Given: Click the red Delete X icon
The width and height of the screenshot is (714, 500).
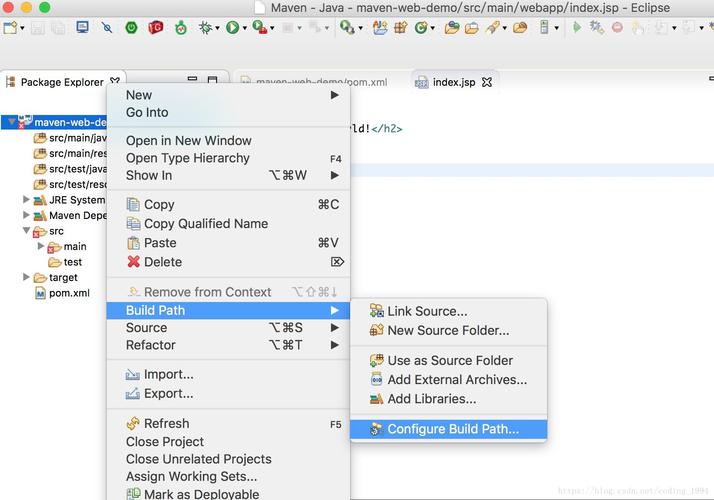Looking at the screenshot, I should point(133,262).
